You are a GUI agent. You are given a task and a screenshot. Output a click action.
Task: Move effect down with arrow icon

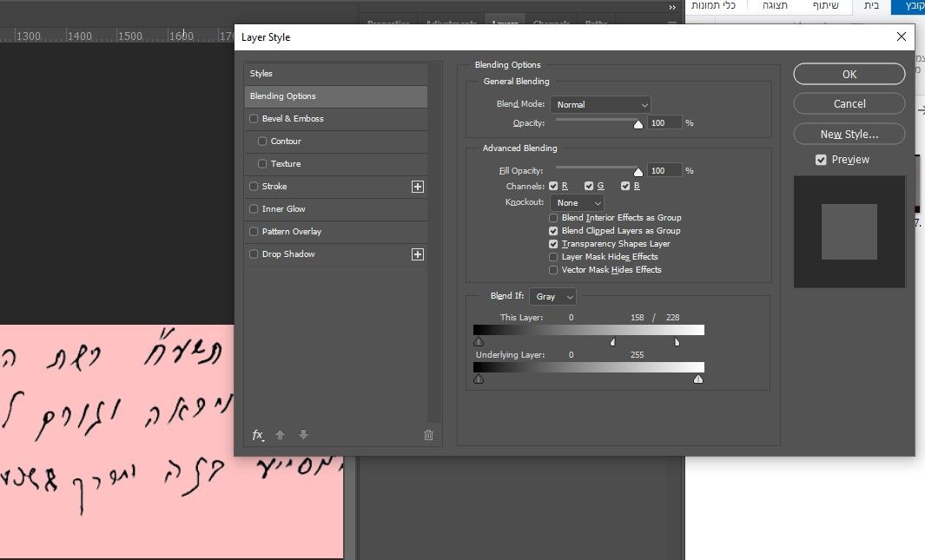click(x=303, y=434)
